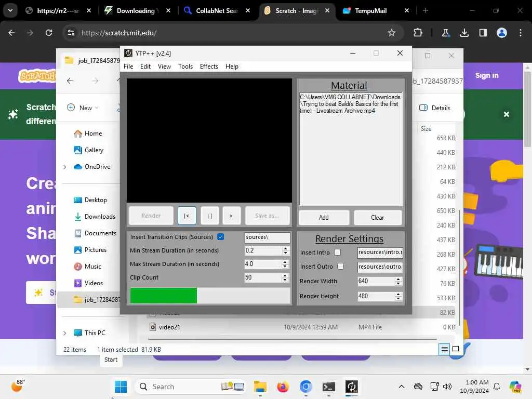Open Downloads in Explorer sidebar
The image size is (532, 399).
click(95, 217)
